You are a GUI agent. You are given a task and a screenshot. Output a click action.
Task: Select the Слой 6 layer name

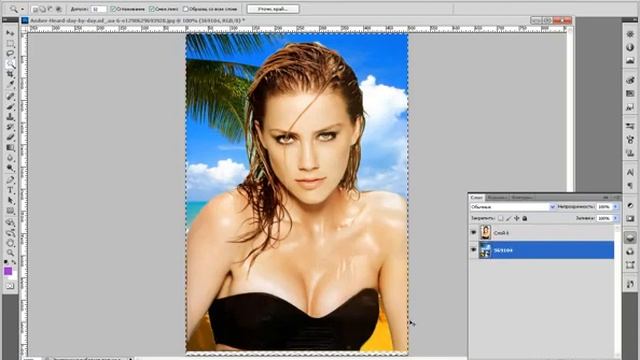[501, 233]
